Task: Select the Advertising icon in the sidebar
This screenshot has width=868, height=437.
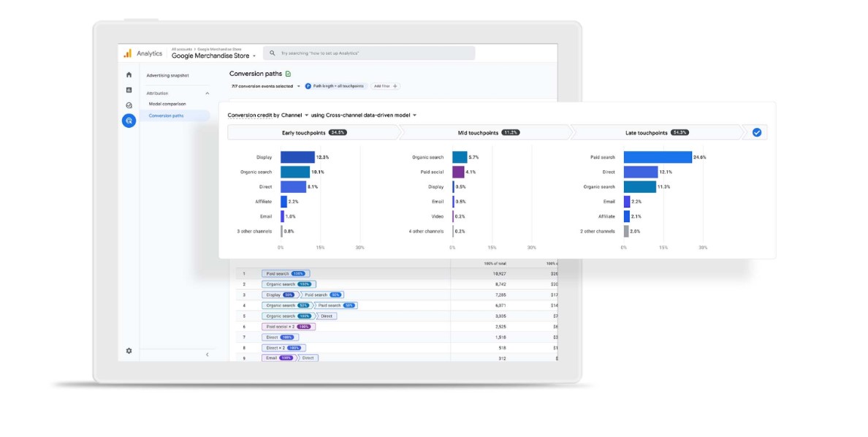Action: [x=129, y=121]
